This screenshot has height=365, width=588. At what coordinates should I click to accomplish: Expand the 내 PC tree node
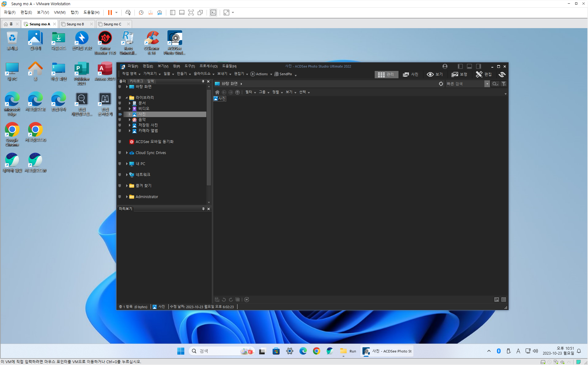click(x=127, y=164)
